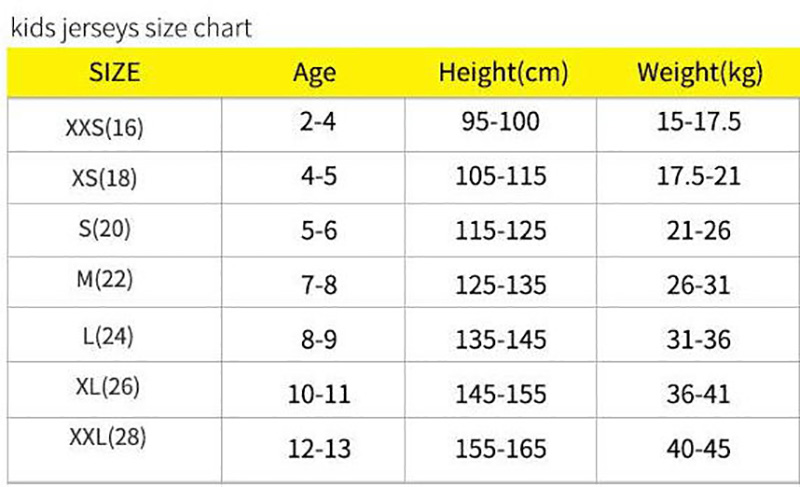Select the 40-45 weight cell
Screen dimensions: 800x487
(x=702, y=447)
